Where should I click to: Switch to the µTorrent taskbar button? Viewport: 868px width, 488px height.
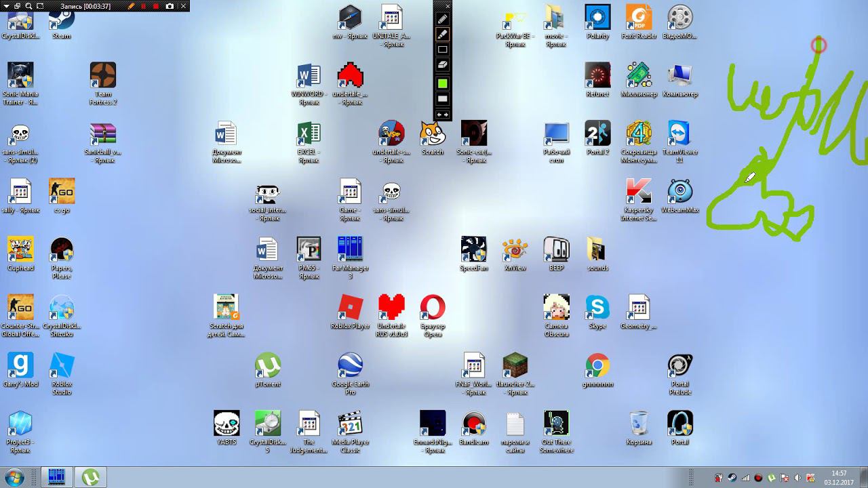[x=90, y=477]
